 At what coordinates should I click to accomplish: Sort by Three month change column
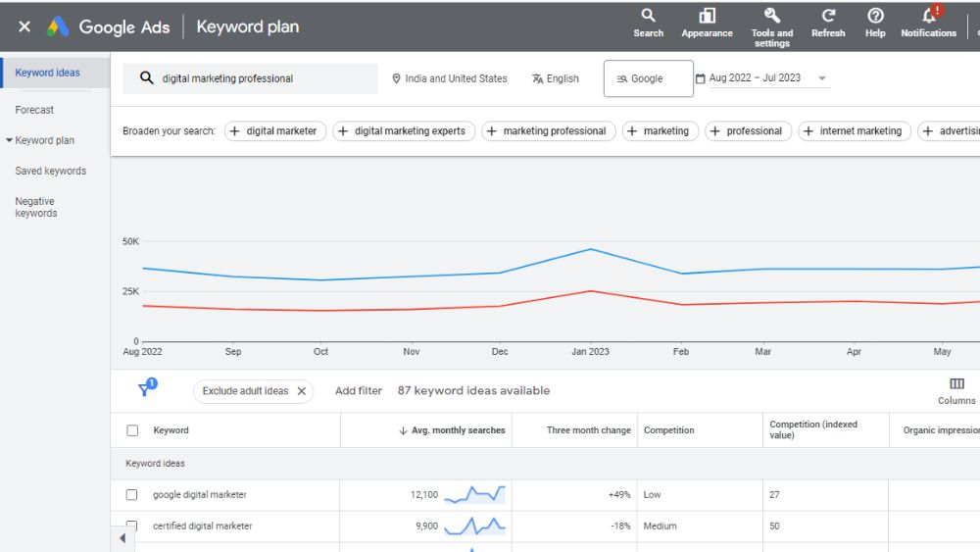(x=588, y=430)
